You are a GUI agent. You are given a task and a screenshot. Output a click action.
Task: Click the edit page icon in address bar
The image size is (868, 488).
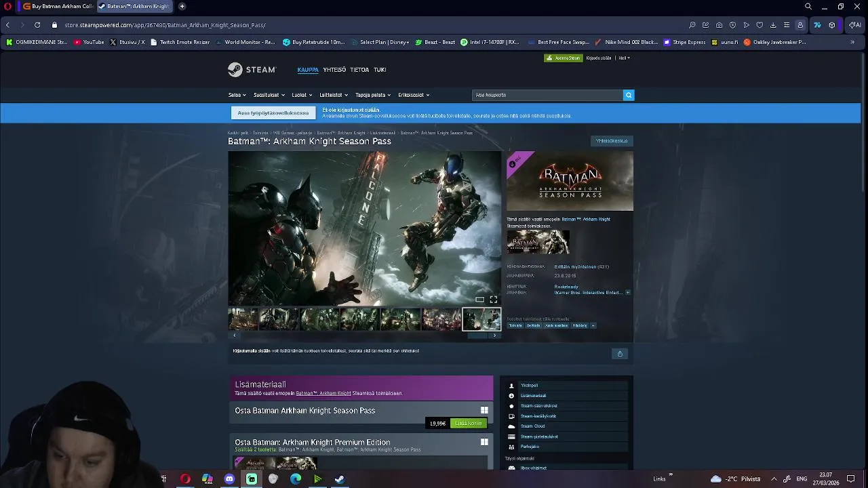click(x=706, y=25)
